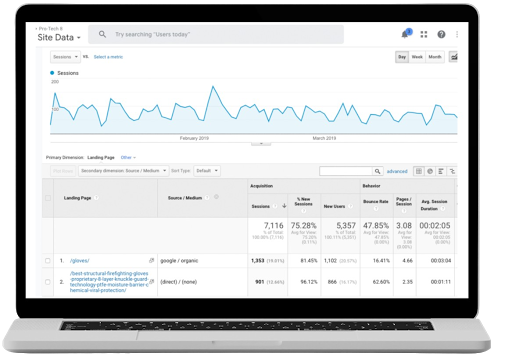Click the help icon next to Source / Medium header
Image resolution: width=512 pixels, height=360 pixels.
[x=207, y=198]
